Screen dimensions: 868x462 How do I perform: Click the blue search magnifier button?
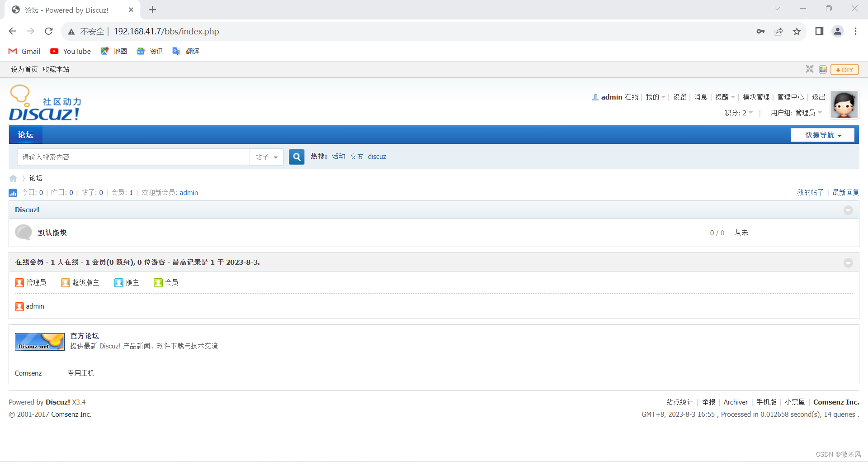click(x=297, y=157)
